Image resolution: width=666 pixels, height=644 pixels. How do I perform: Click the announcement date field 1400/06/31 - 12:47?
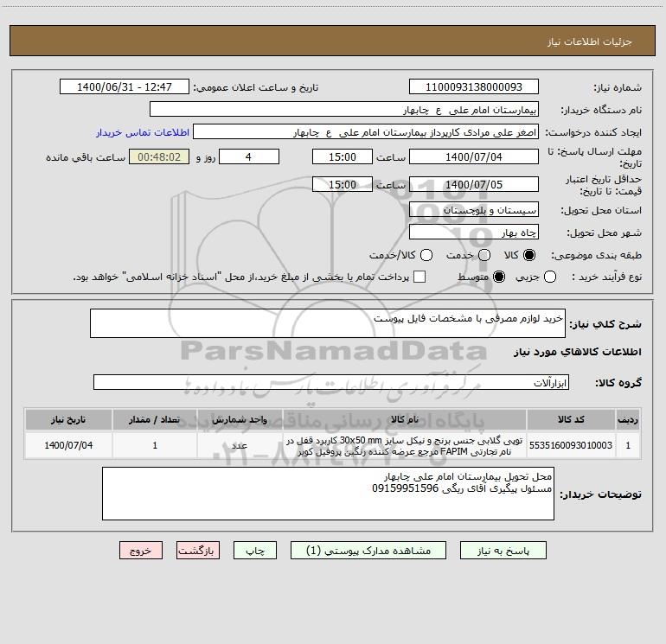click(125, 86)
